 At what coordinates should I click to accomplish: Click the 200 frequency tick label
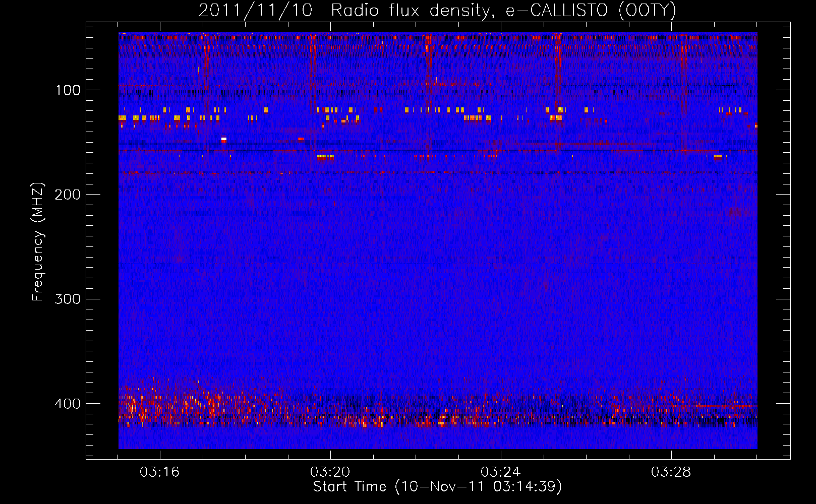pos(68,195)
